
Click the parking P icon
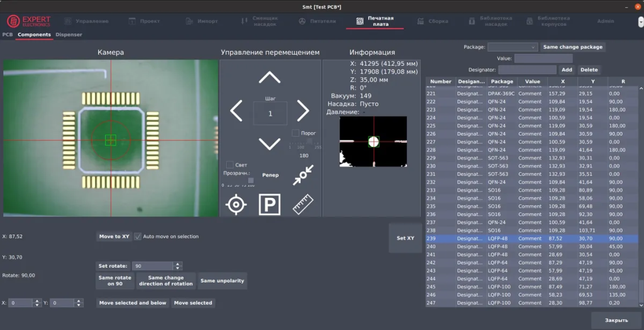pos(270,204)
